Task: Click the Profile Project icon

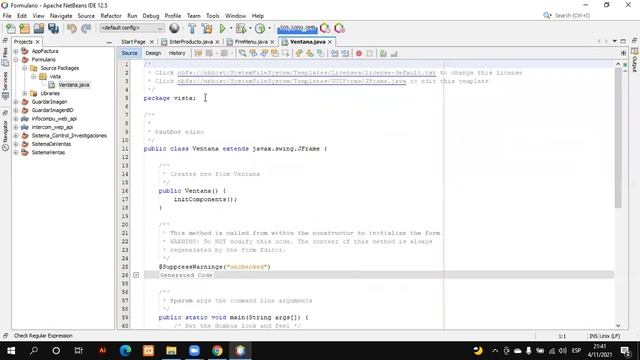Action: point(260,28)
